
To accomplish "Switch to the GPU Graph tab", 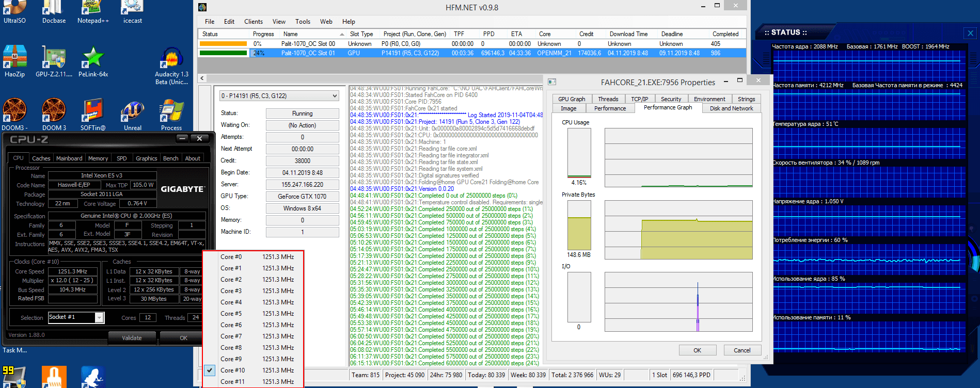I will click(572, 99).
